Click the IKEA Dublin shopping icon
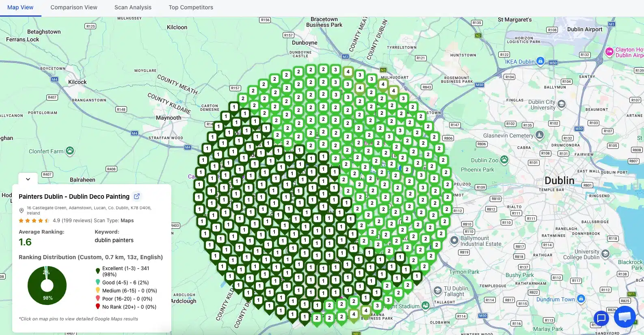This screenshot has width=644, height=335. pos(540,61)
